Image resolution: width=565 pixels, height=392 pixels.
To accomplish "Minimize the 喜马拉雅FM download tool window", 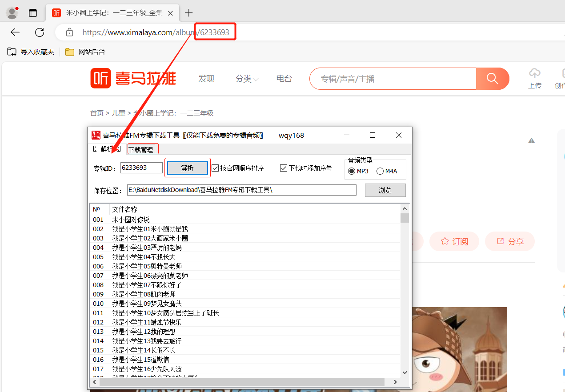I will coord(347,135).
